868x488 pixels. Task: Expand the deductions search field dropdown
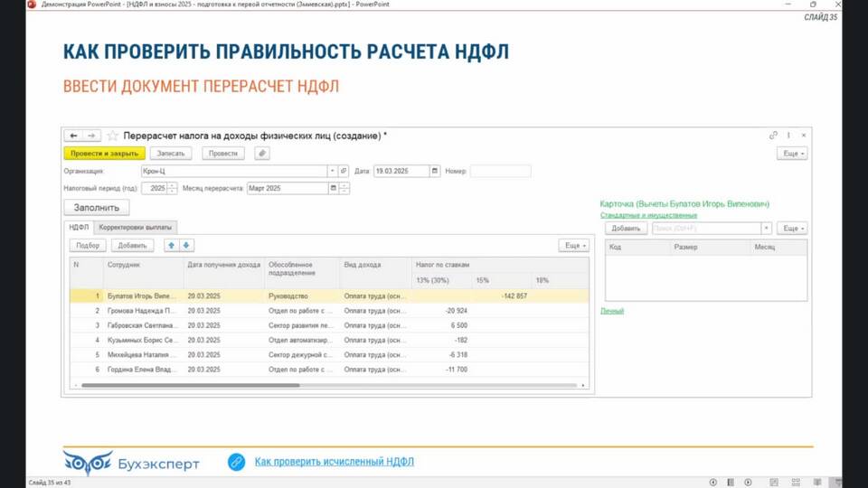(766, 229)
